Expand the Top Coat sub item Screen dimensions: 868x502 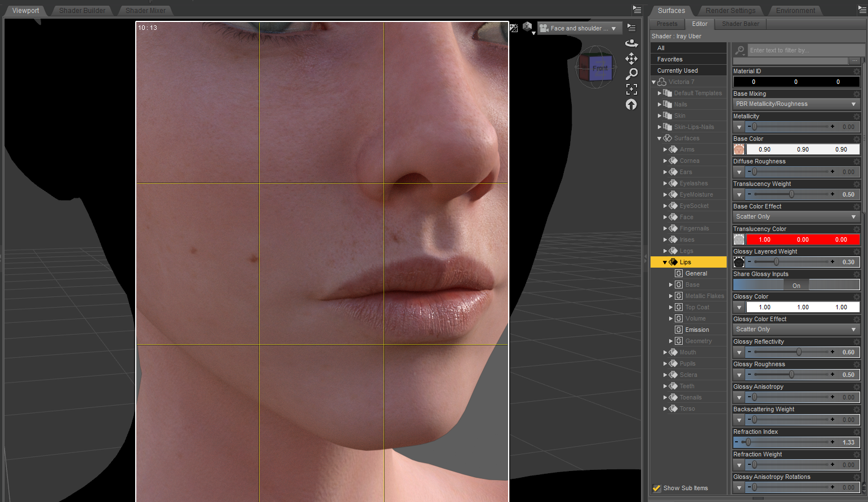[671, 307]
